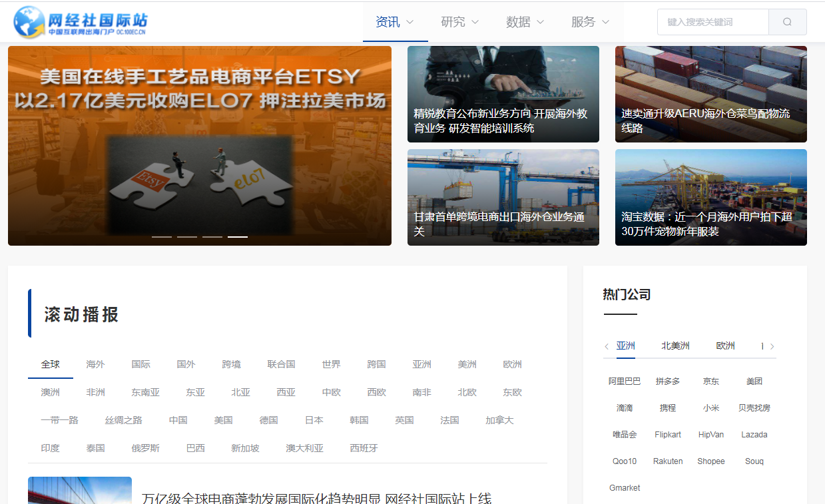Open the Flipkart company link
Viewport: 825px width, 504px height.
[x=668, y=435]
